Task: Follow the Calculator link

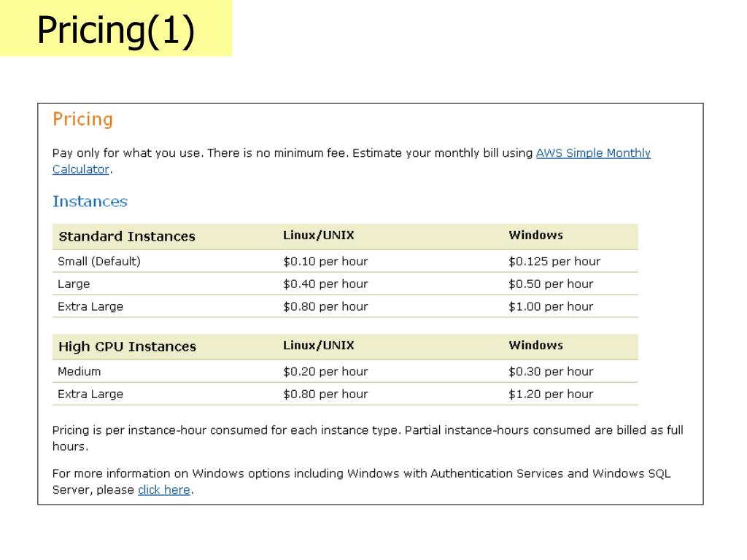Action: [x=81, y=169]
